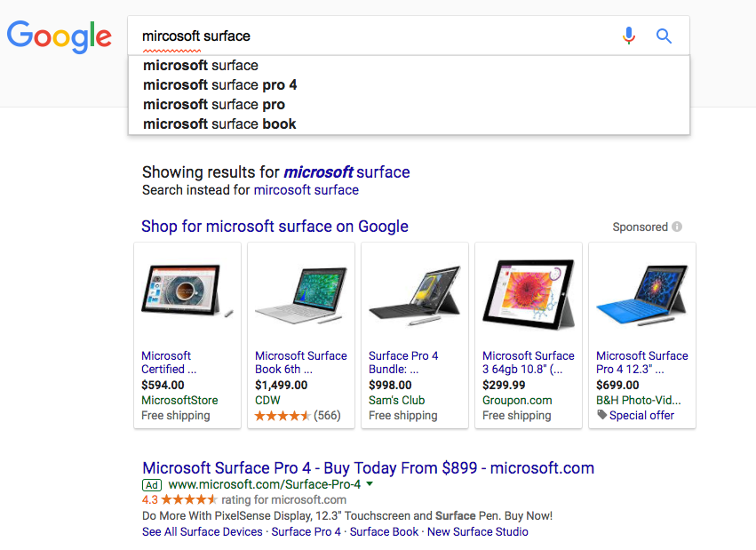The height and width of the screenshot is (550, 756).
Task: Click the MicrosoftStore seller name
Action: click(179, 400)
